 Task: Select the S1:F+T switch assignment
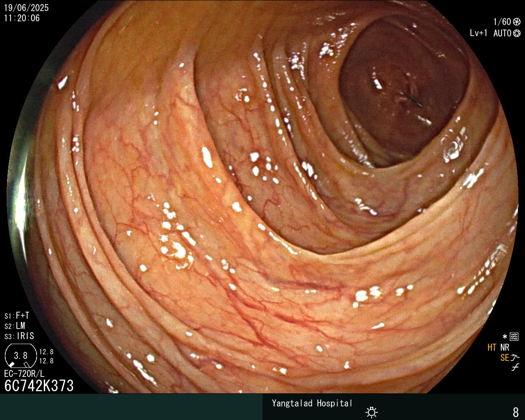point(17,316)
